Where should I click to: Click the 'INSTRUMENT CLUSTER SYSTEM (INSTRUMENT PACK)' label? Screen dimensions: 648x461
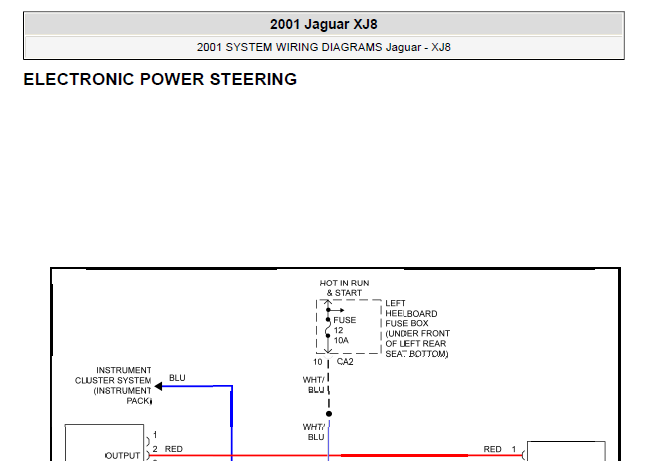(113, 385)
